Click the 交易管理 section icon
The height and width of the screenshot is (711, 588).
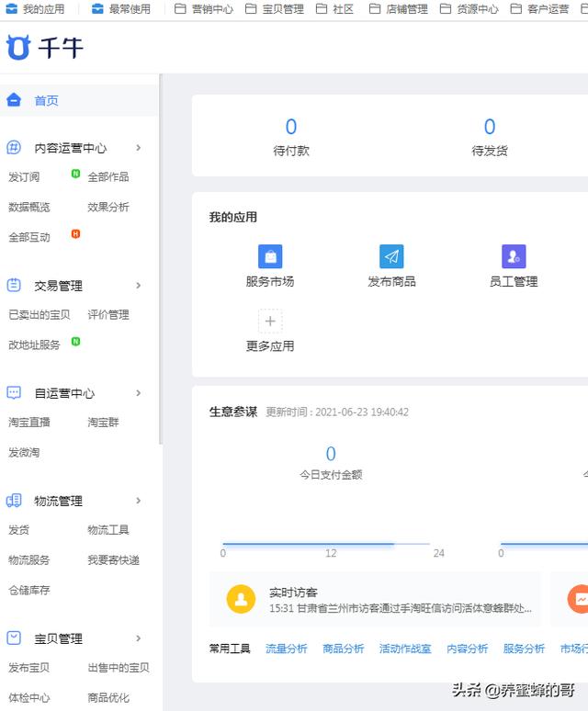(x=14, y=285)
